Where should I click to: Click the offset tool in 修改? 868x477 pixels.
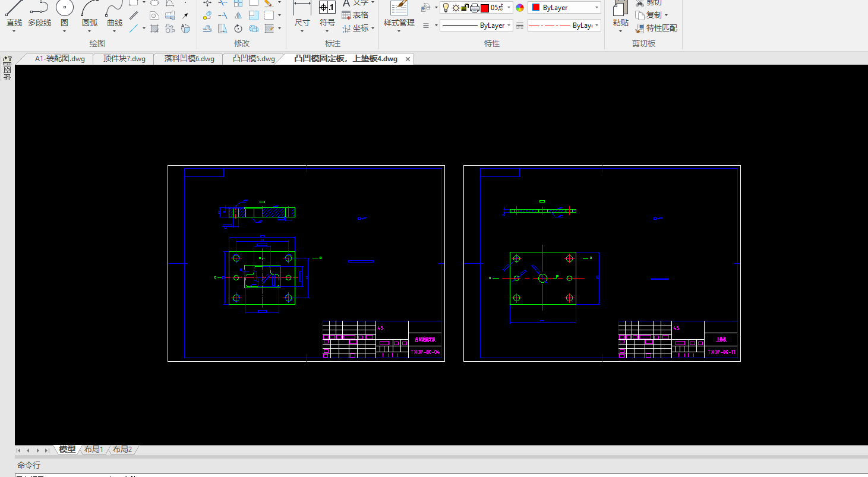point(207,28)
